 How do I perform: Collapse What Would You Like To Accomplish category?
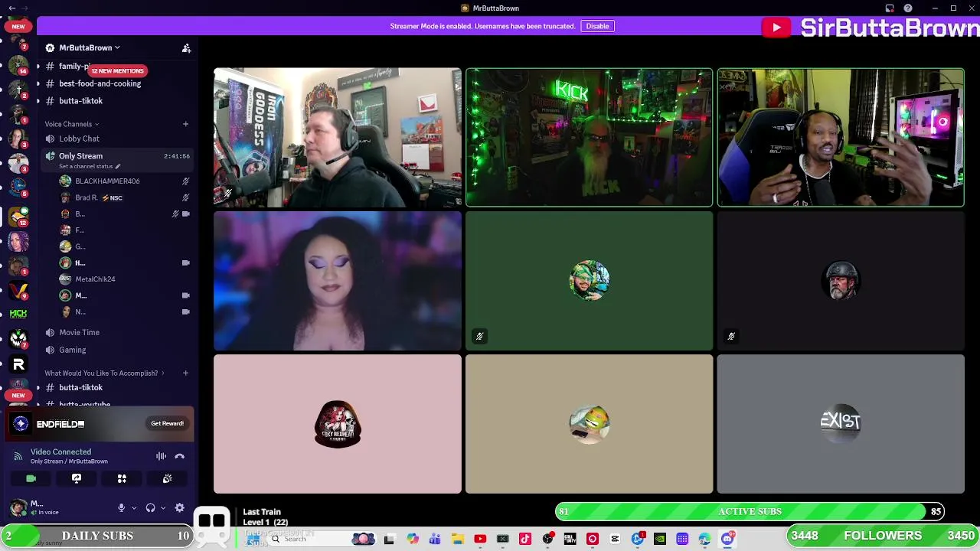pos(106,373)
